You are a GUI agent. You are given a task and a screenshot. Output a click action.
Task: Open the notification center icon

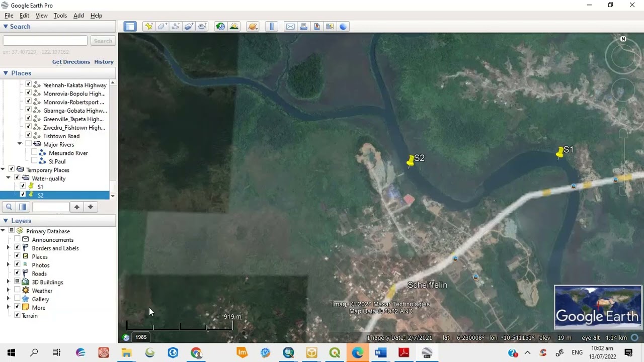pos(628,352)
